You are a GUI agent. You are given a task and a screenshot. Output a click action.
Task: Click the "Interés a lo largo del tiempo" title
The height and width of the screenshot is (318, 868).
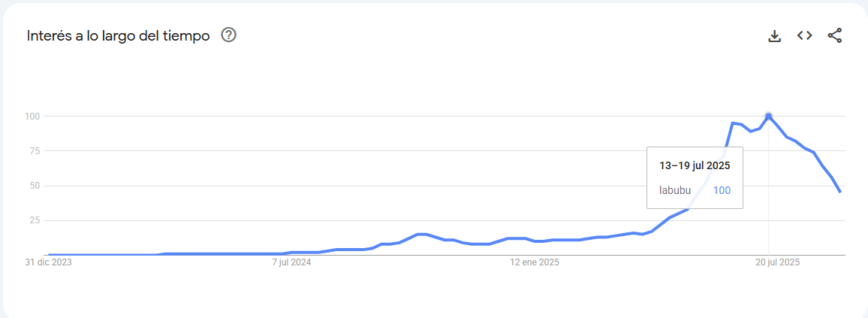[118, 36]
